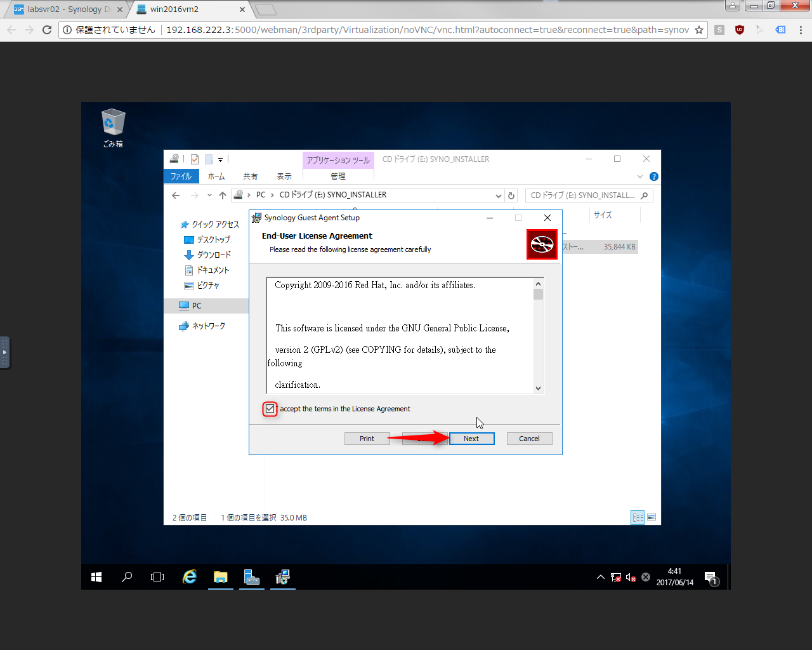Expand the address bar history dropdown
This screenshot has height=650, width=812.
tap(499, 196)
